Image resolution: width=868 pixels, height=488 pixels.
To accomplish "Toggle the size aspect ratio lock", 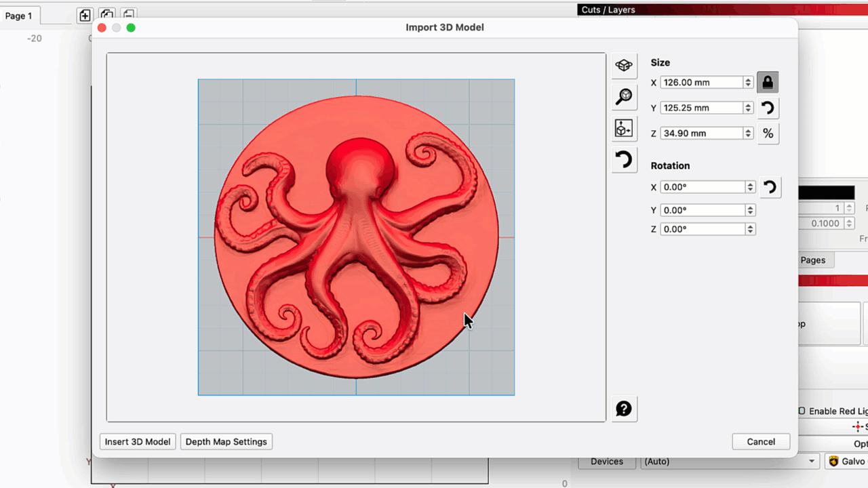I will (768, 82).
